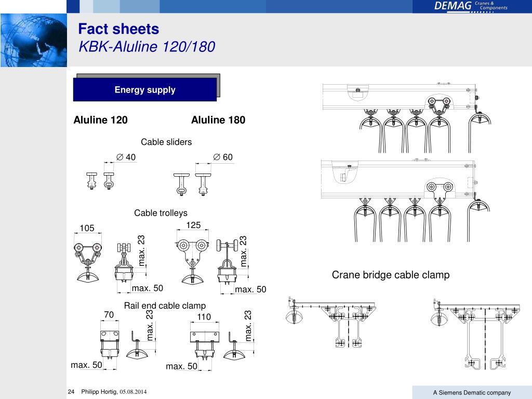Click the '70' clamp width dimension
The height and width of the screenshot is (399, 532).
[x=109, y=315]
